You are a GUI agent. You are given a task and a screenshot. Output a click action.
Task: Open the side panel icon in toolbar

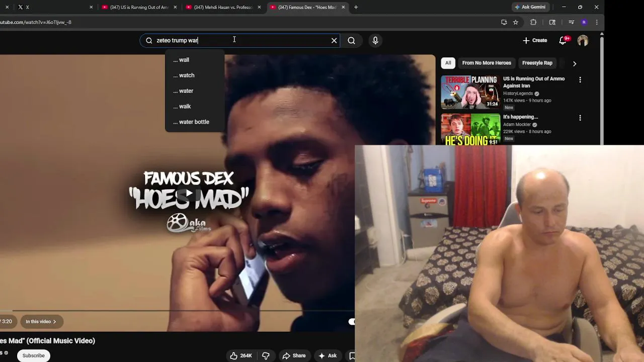[x=552, y=22]
